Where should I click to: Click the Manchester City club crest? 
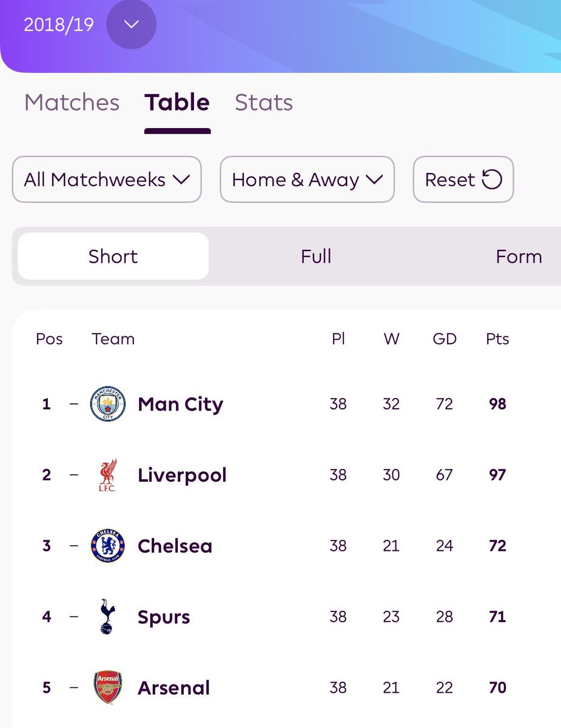108,404
